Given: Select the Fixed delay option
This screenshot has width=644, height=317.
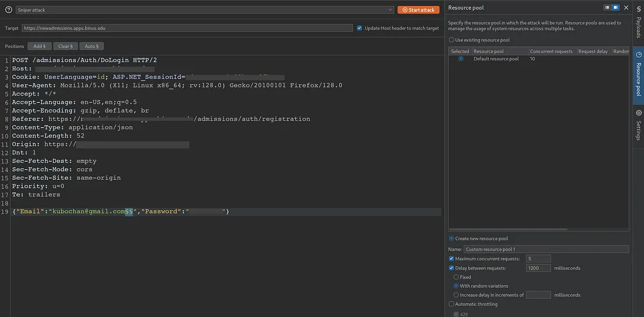Looking at the screenshot, I should pyautogui.click(x=456, y=277).
